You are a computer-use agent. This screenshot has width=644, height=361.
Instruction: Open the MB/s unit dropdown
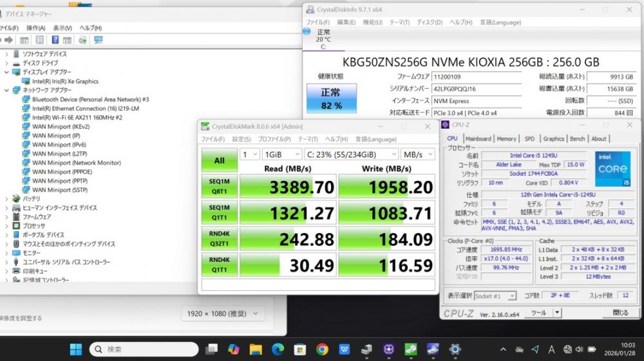click(418, 154)
